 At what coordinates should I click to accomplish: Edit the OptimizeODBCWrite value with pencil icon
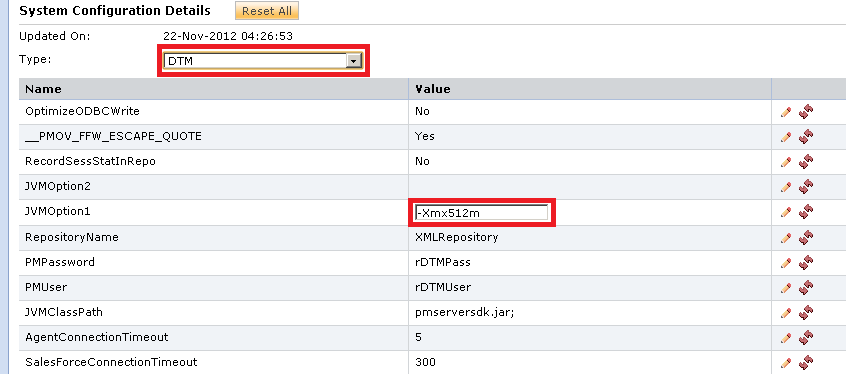(x=786, y=112)
